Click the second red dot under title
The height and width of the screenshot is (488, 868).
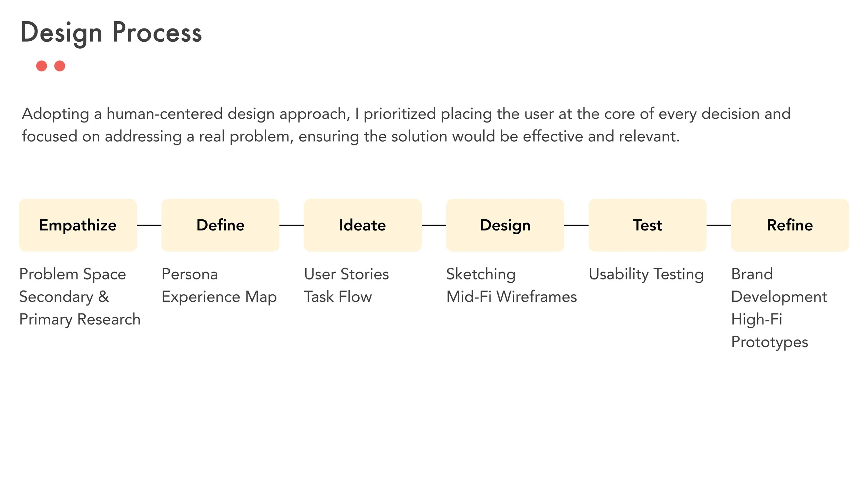60,66
